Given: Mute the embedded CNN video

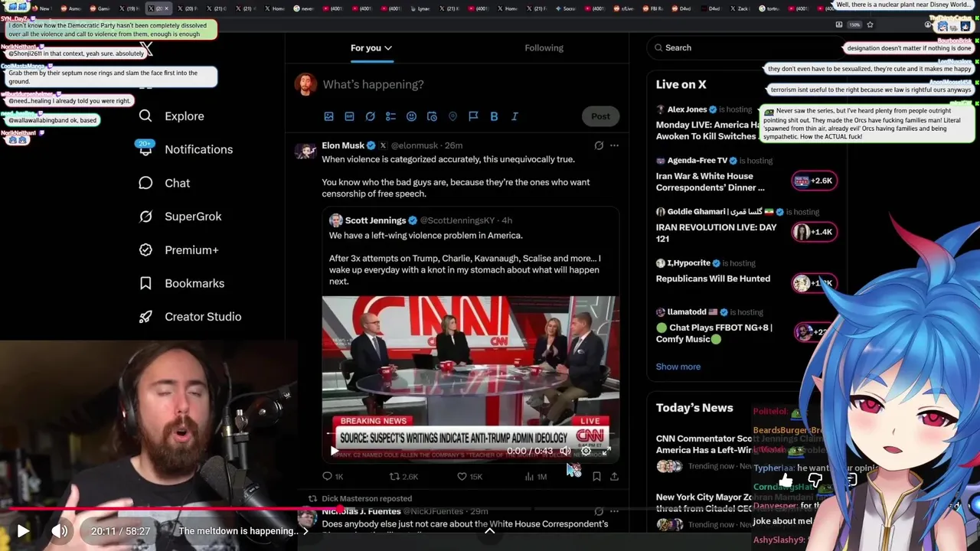Looking at the screenshot, I should pos(565,452).
